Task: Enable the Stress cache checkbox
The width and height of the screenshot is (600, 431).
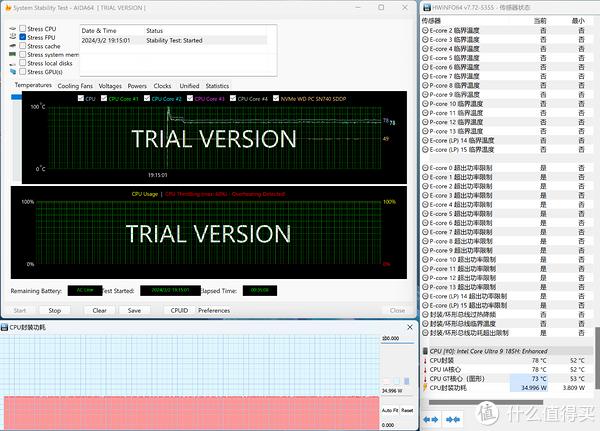Action: 23,46
